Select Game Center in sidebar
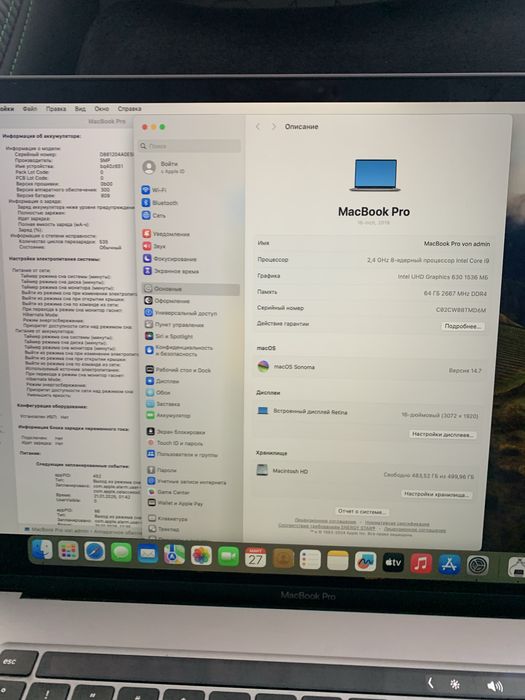Viewport: 525px width, 700px height. 169,492
